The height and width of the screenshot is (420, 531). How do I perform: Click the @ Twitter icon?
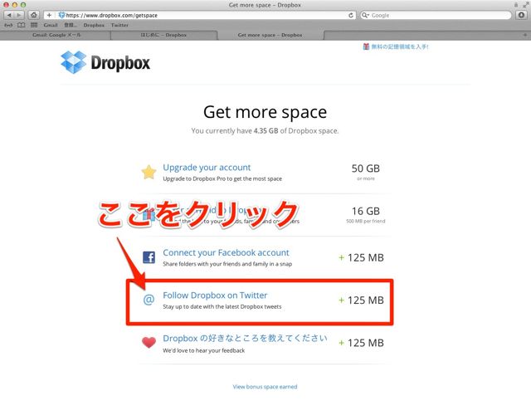pyautogui.click(x=149, y=300)
